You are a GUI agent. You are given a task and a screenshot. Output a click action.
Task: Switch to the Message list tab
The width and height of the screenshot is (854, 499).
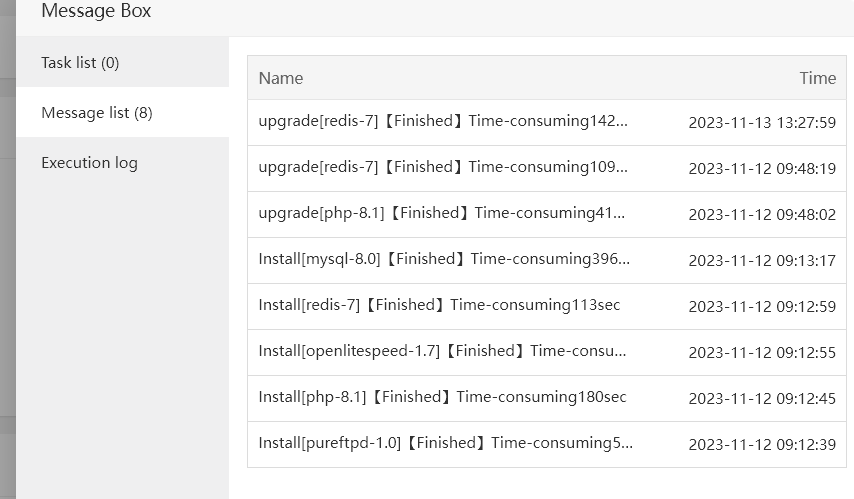[x=97, y=113]
